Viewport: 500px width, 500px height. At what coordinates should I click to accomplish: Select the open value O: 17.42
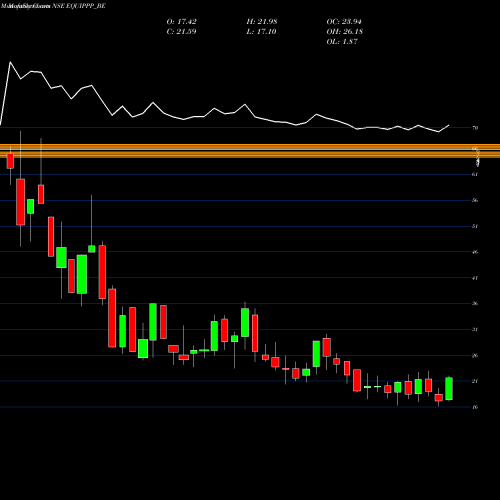(x=182, y=22)
